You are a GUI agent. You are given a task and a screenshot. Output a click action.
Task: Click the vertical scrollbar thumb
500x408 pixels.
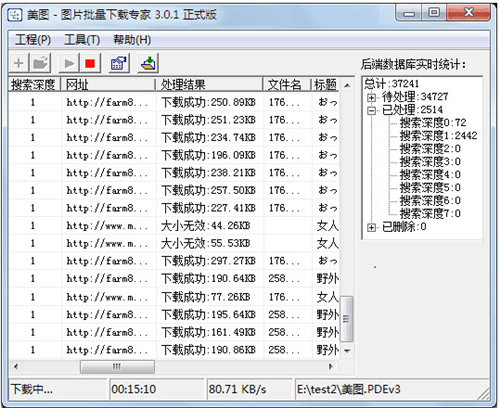point(347,319)
